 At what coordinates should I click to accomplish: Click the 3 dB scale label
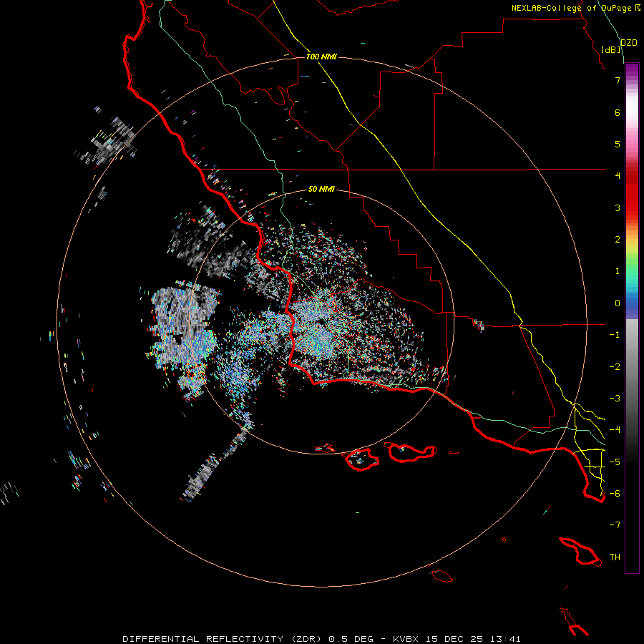[x=618, y=208]
